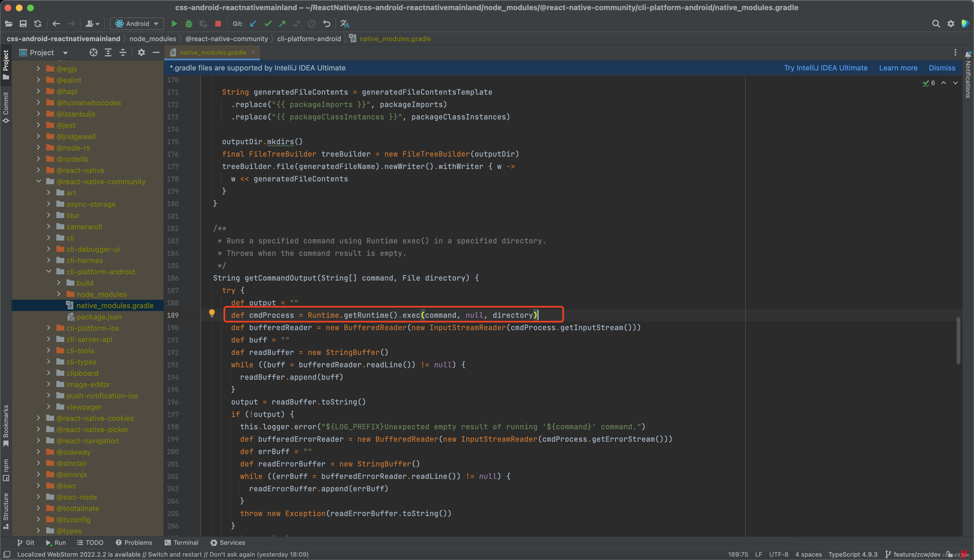Image resolution: width=974 pixels, height=560 pixels.
Task: Click Select Opened File target icon
Action: (93, 53)
